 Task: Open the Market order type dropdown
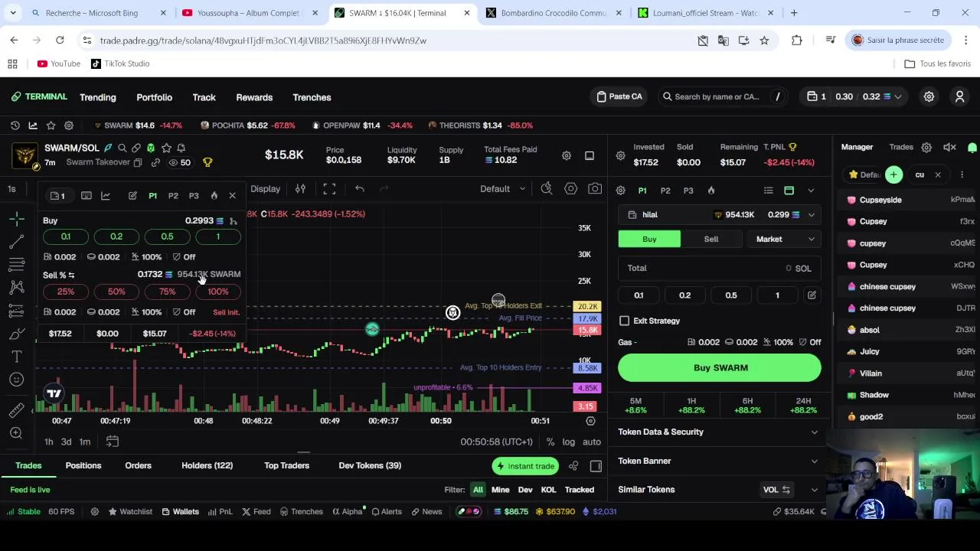point(785,239)
